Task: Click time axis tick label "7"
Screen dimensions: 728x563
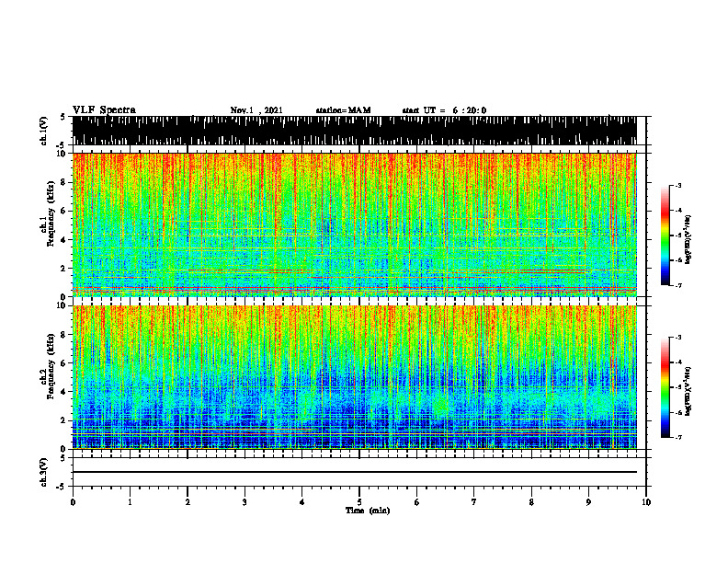Action: (x=474, y=502)
